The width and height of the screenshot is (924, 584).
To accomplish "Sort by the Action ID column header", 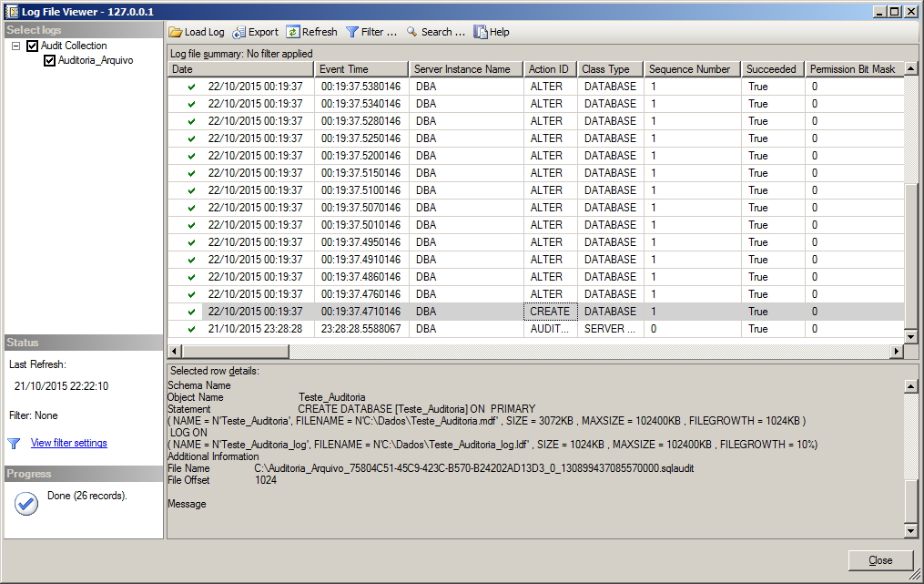I will [551, 69].
